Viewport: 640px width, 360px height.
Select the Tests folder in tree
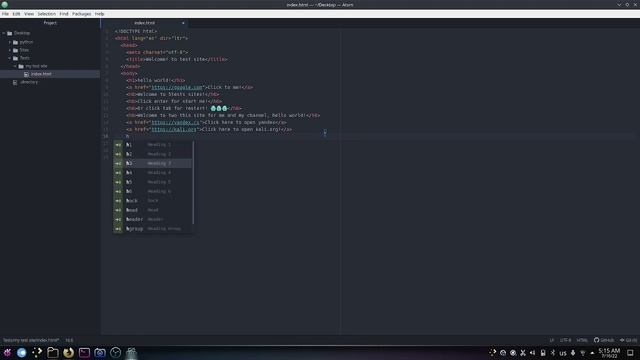(25, 58)
